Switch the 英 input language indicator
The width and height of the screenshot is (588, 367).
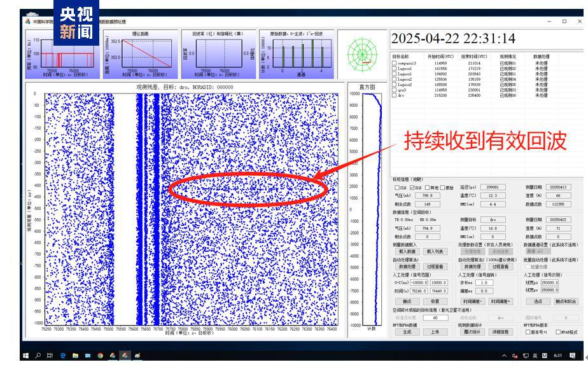(535, 356)
